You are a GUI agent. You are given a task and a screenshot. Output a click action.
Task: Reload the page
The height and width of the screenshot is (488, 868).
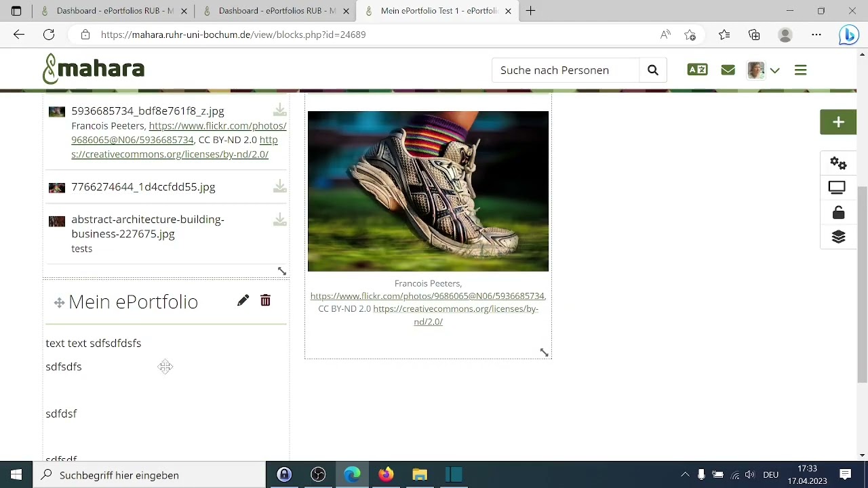pos(49,35)
